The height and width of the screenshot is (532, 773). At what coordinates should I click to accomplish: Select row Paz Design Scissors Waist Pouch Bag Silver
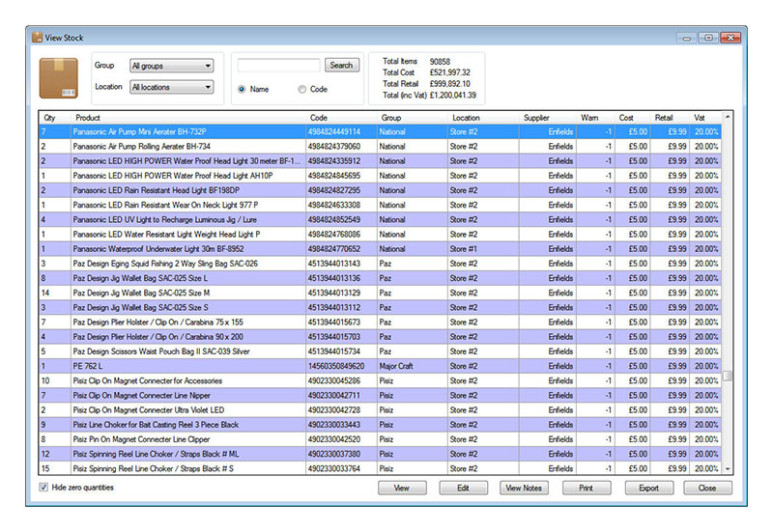tap(380, 351)
